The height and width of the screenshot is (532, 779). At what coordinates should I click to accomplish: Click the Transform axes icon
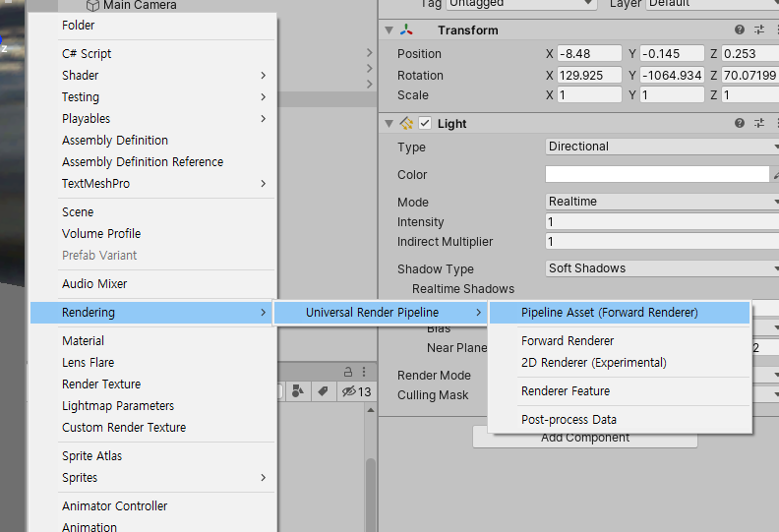pyautogui.click(x=406, y=30)
